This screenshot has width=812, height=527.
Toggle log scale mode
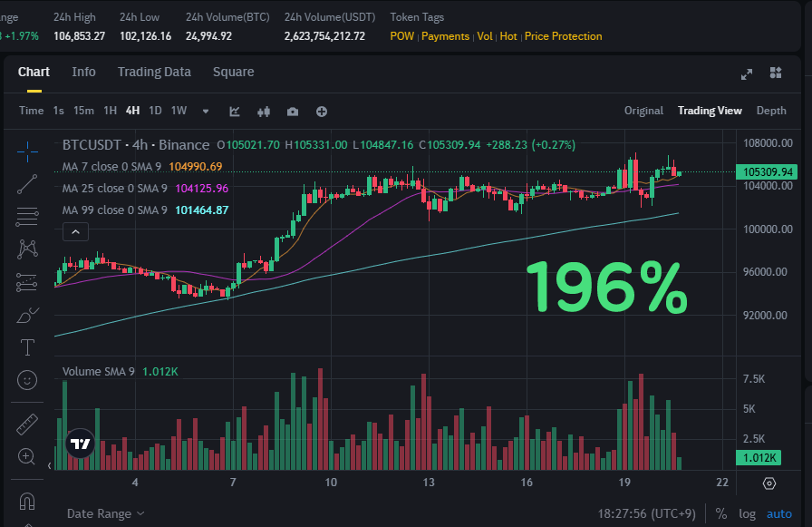coord(747,513)
